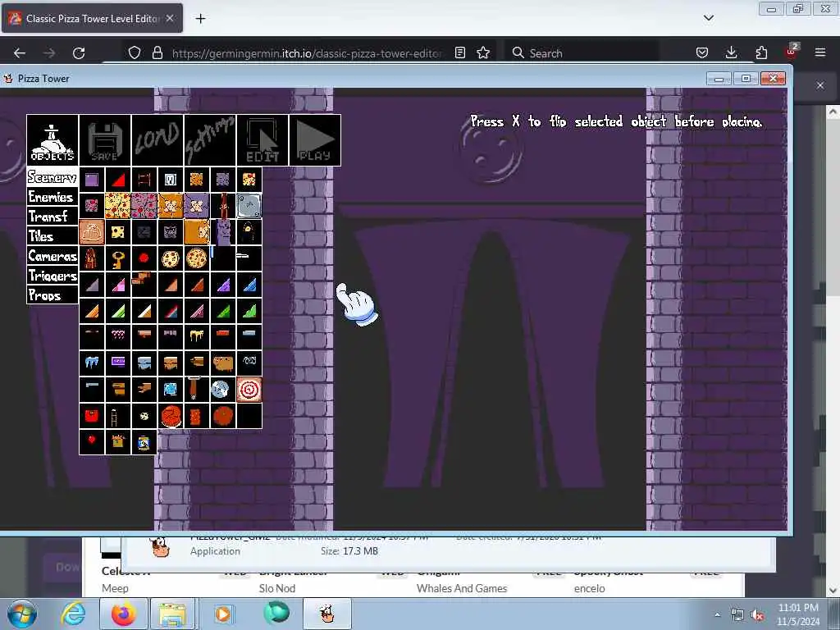Open the Load level button
The height and width of the screenshot is (630, 840).
coord(157,140)
